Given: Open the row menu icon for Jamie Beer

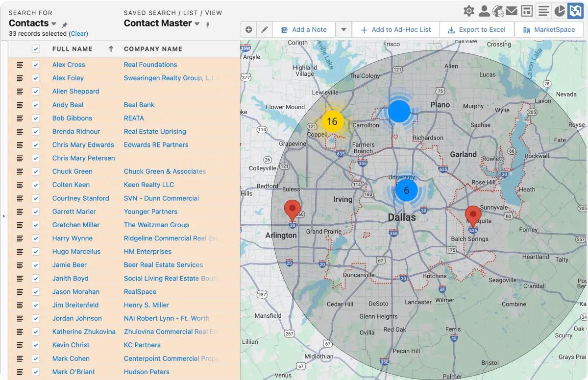Looking at the screenshot, I should point(20,265).
